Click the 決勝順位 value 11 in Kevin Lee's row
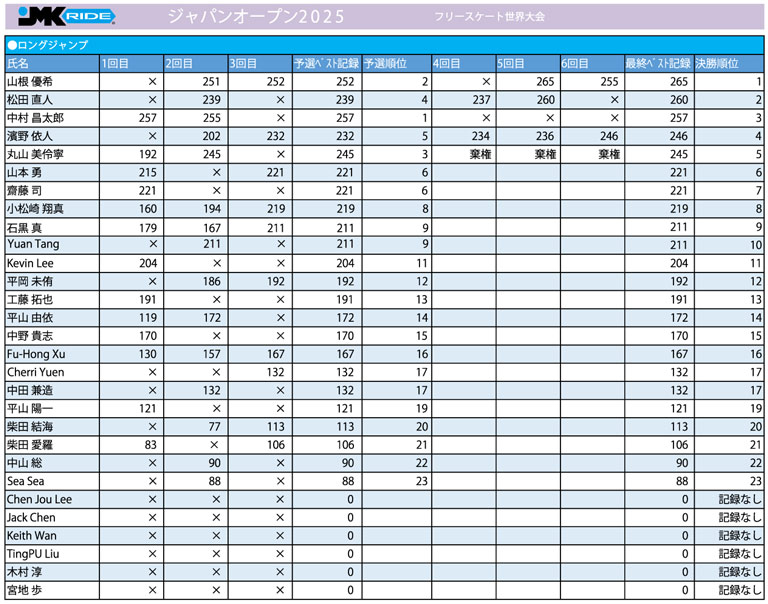Viewport: 768px width, 604px height. 756,264
